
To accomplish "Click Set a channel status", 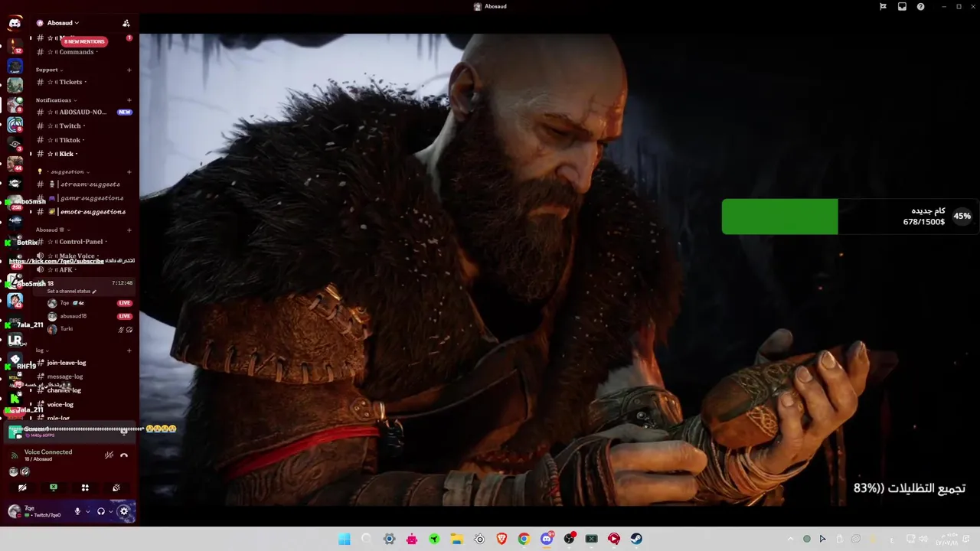I will click(72, 292).
